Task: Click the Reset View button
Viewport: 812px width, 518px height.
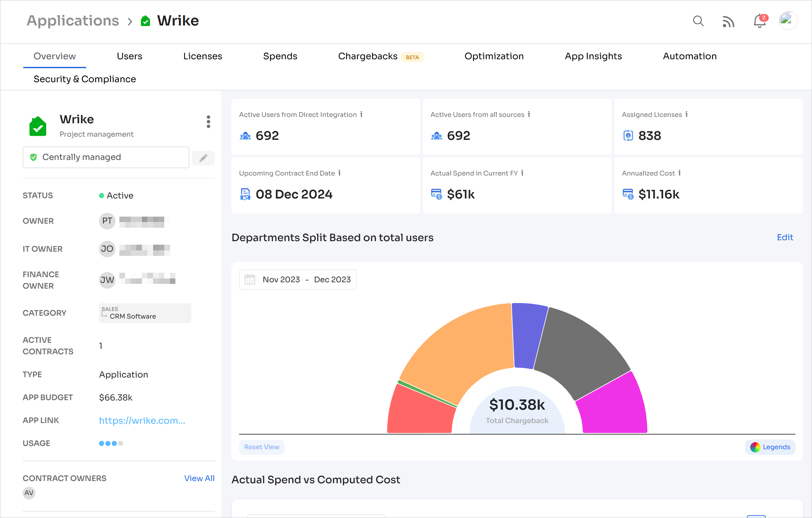Action: tap(262, 447)
